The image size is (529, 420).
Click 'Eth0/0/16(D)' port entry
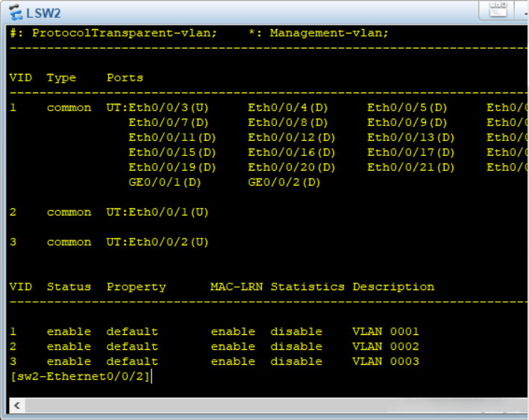click(292, 152)
